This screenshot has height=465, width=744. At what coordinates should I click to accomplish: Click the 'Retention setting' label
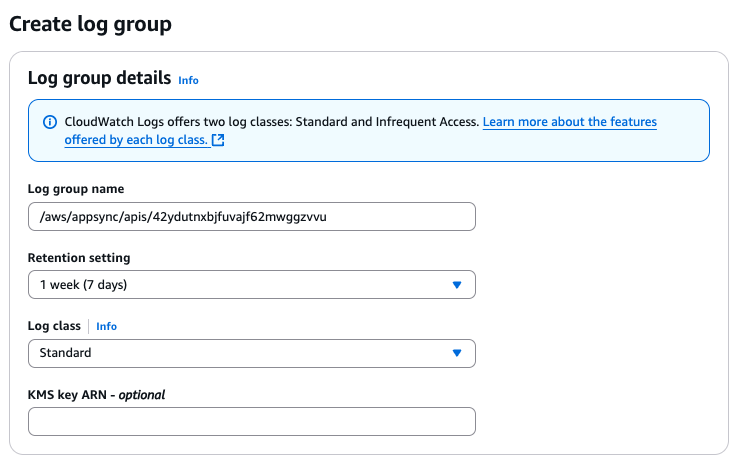point(79,258)
